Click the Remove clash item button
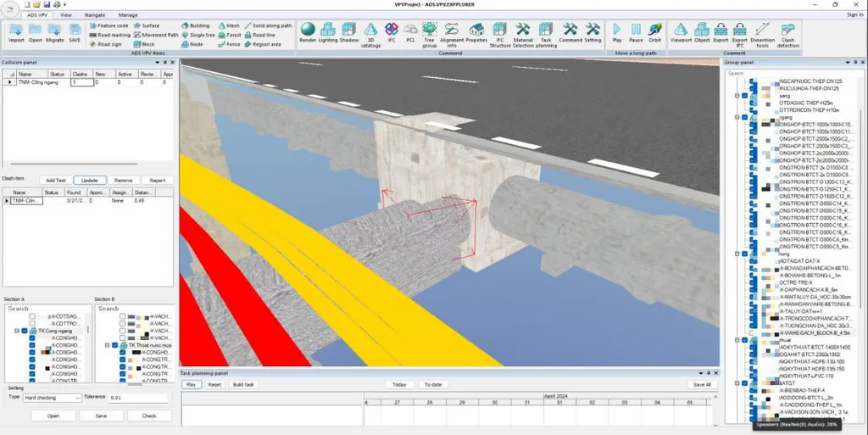This screenshot has height=435, width=868. [124, 181]
